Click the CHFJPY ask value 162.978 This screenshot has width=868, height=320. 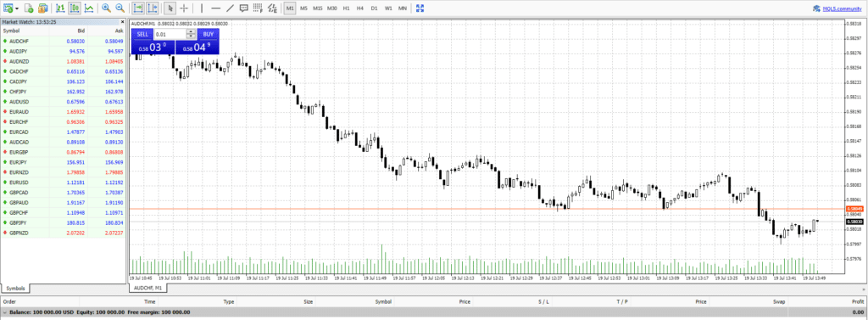point(114,92)
